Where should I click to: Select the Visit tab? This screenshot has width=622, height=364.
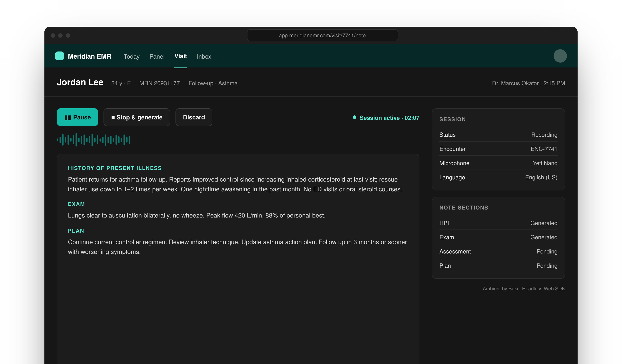point(181,56)
